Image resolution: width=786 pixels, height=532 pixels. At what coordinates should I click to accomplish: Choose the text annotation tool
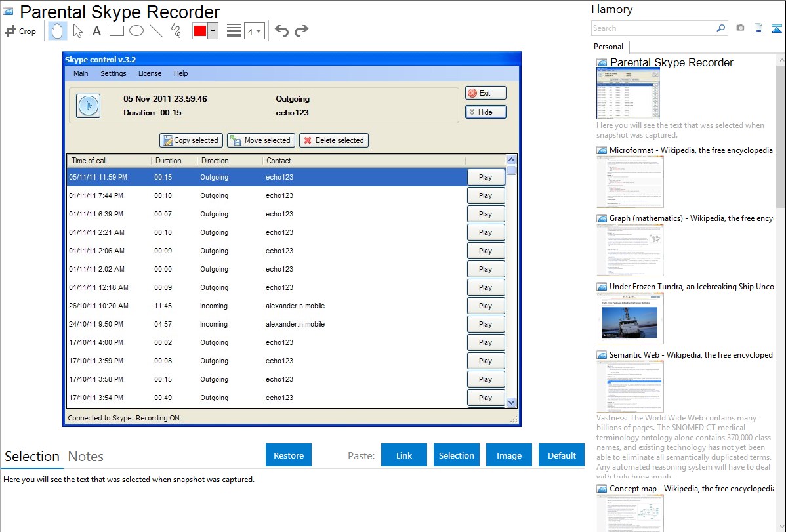tap(96, 31)
